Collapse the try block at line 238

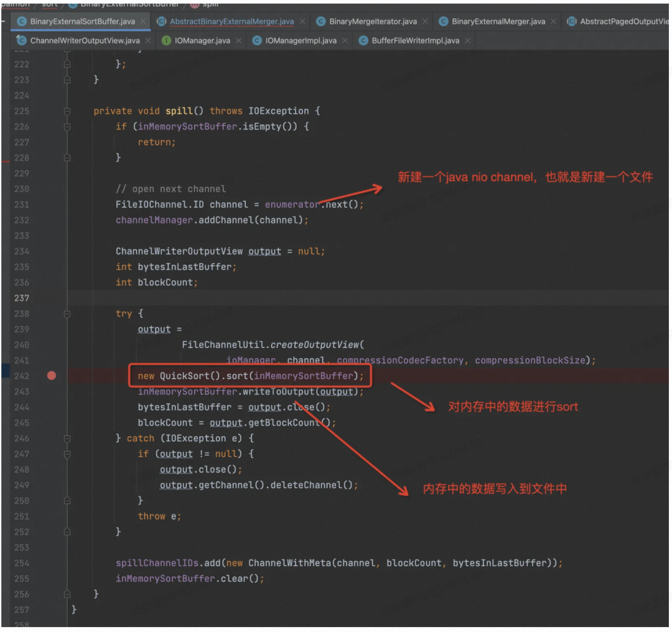(x=67, y=314)
